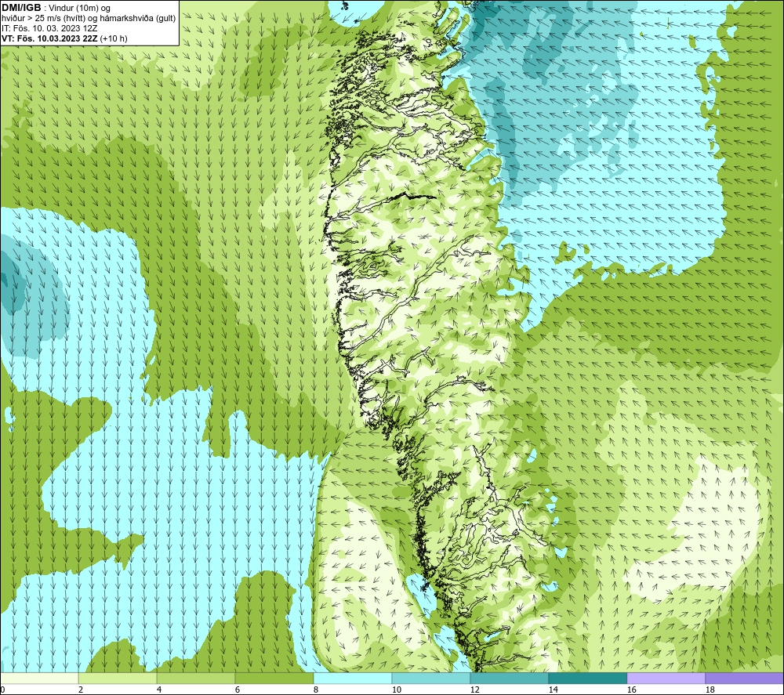The width and height of the screenshot is (784, 695).
Task: Click the scale label '16'
Action: pyautogui.click(x=631, y=690)
